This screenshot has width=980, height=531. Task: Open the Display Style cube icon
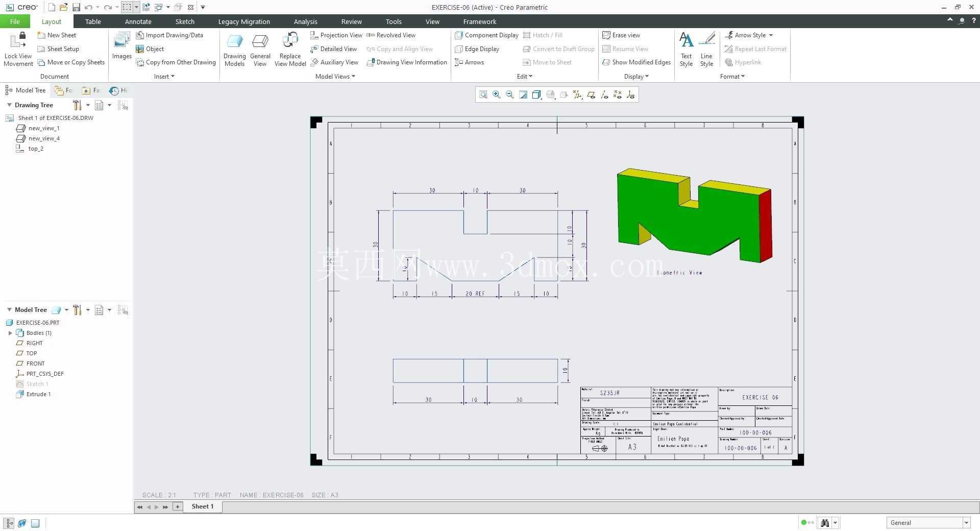coord(536,94)
